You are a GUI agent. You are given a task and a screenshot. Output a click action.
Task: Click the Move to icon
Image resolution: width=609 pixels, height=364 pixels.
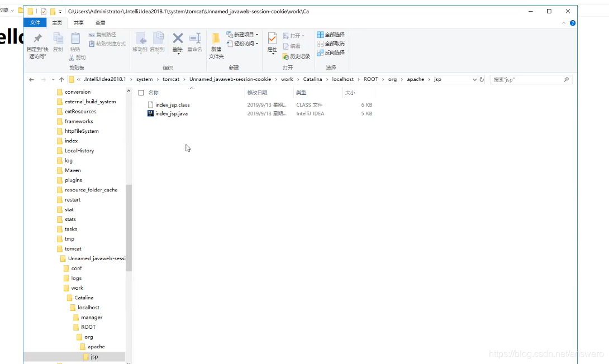[140, 39]
